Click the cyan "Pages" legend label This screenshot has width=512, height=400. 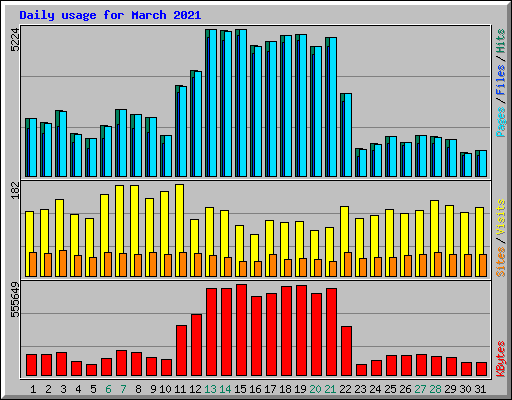(501, 122)
